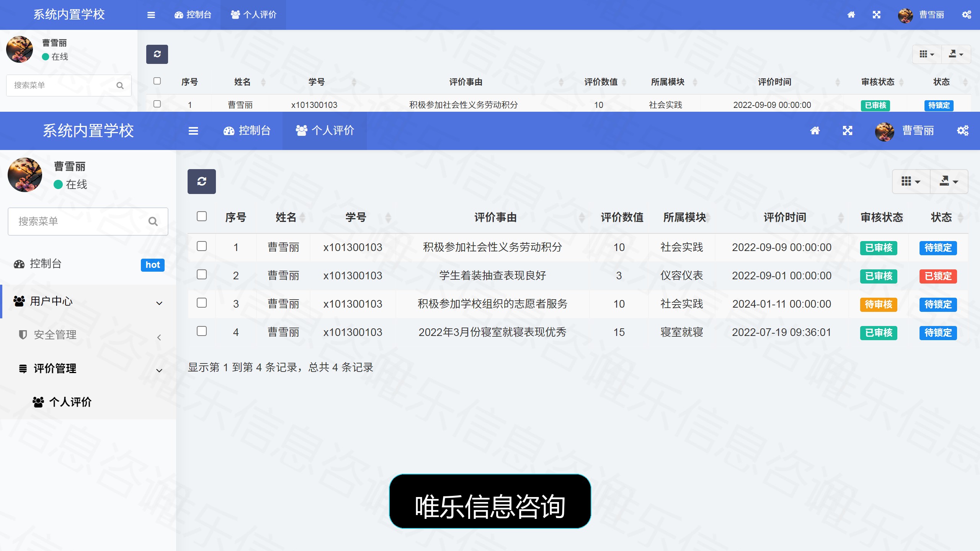
Task: Check row 1 checkbox in the top window table
Action: pyautogui.click(x=157, y=104)
